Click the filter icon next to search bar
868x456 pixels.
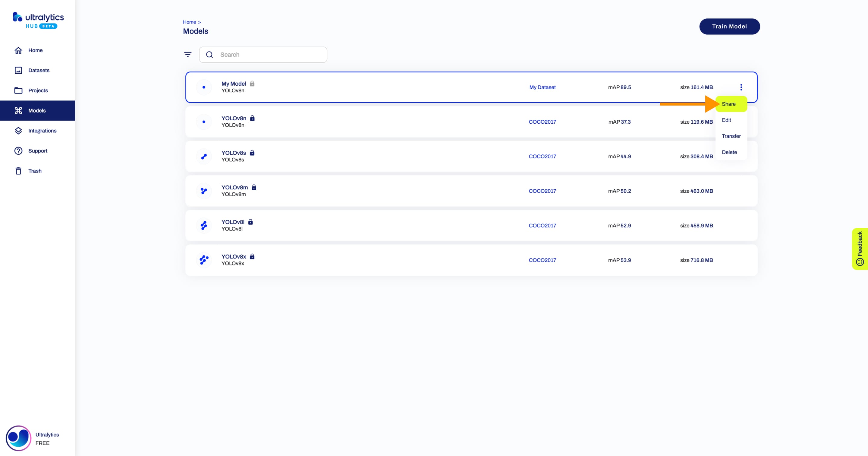(188, 54)
